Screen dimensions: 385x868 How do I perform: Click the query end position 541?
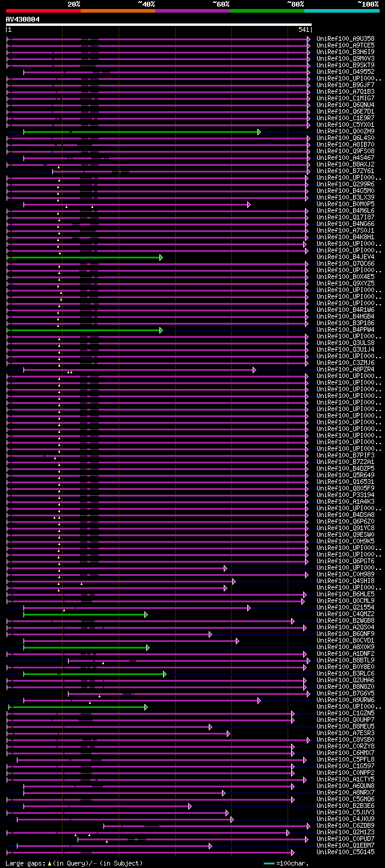304,30
